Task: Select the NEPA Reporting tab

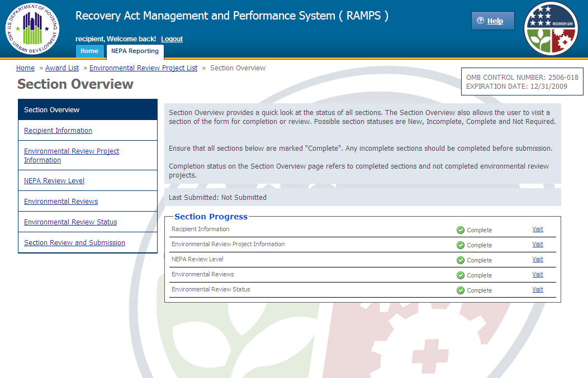Action: pyautogui.click(x=135, y=51)
